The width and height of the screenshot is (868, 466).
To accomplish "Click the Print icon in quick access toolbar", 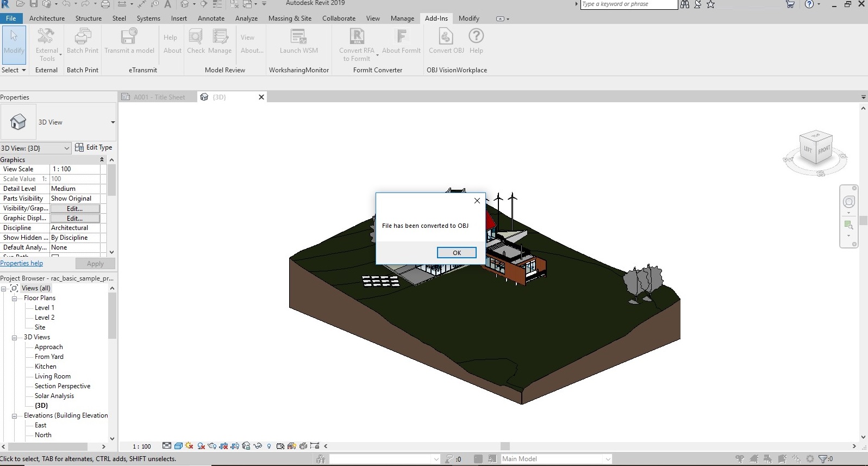I will tap(105, 4).
